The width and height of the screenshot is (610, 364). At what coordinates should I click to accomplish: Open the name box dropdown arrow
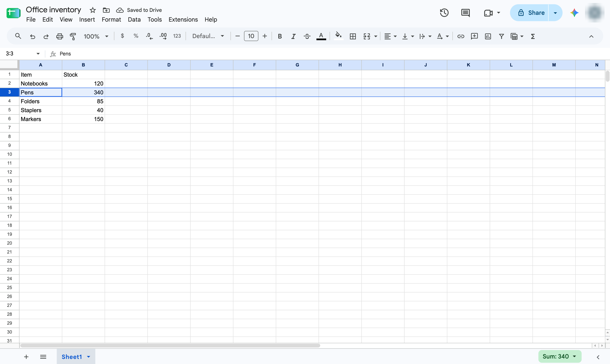coord(38,54)
